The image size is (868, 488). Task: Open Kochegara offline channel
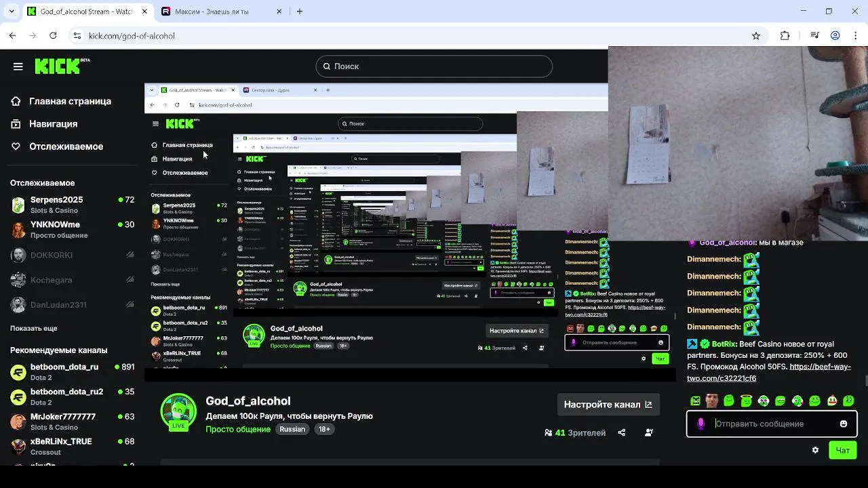click(x=72, y=280)
